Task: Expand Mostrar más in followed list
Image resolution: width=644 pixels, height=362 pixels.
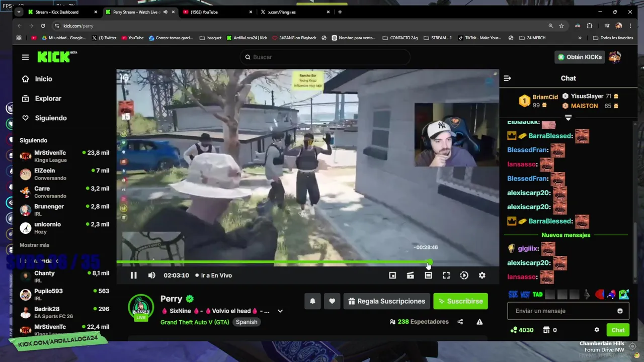Action: click(34, 245)
